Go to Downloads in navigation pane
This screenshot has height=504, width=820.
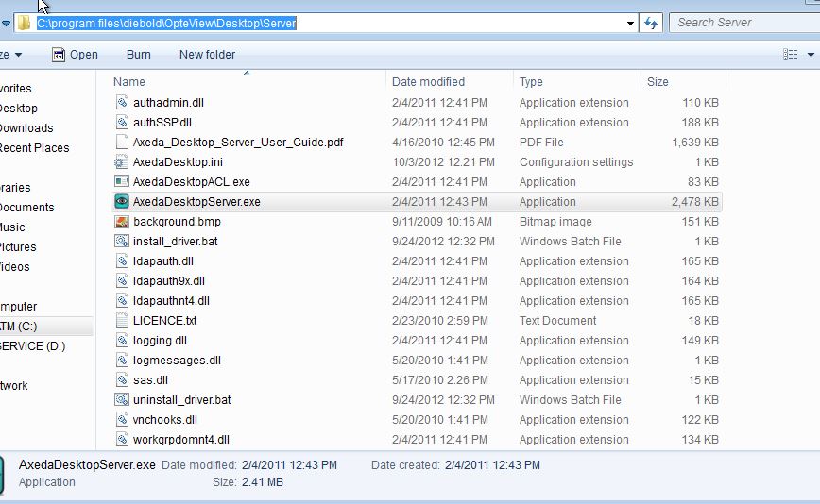pyautogui.click(x=26, y=128)
